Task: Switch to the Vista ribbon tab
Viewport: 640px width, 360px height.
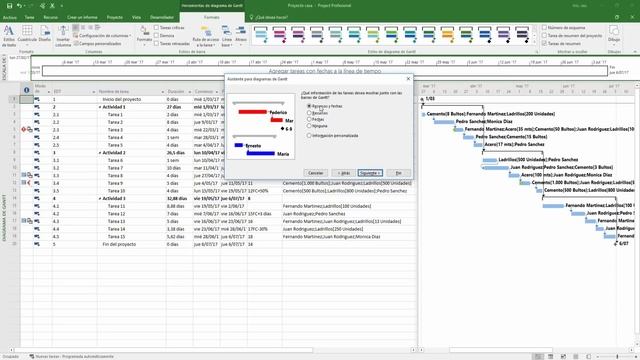Action: pyautogui.click(x=136, y=18)
